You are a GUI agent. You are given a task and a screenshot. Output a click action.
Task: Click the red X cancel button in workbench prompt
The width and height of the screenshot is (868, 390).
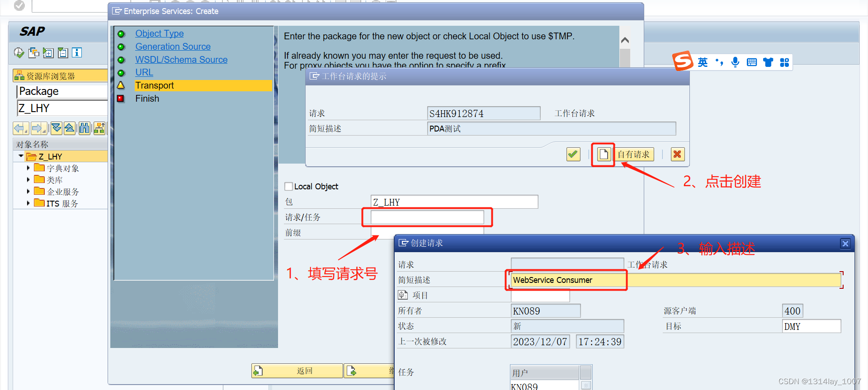click(x=677, y=155)
